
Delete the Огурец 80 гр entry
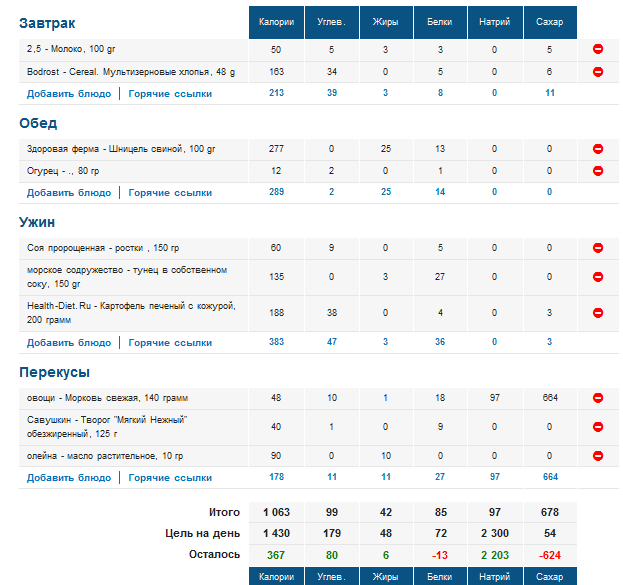(598, 170)
